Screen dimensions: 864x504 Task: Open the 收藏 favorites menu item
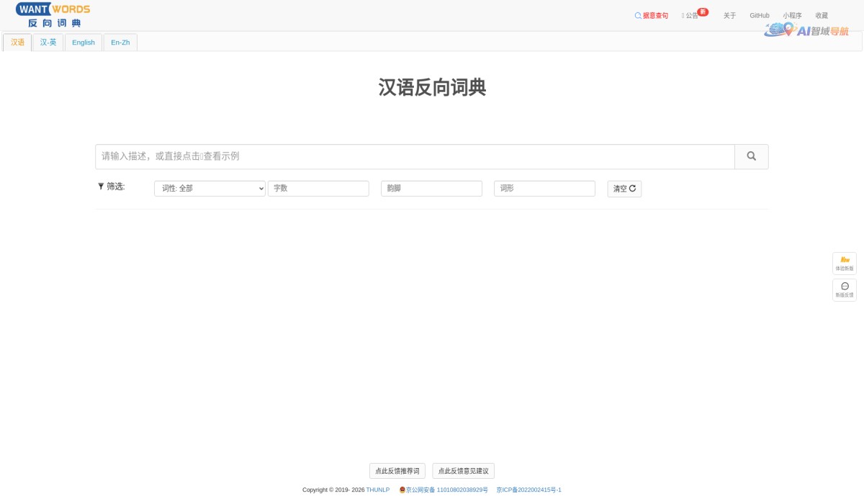820,15
